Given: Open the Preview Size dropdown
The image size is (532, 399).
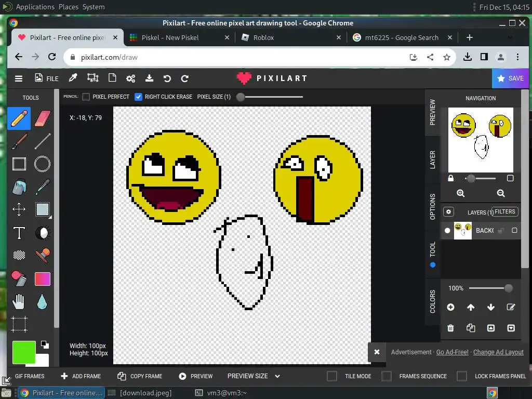Looking at the screenshot, I should point(254,376).
